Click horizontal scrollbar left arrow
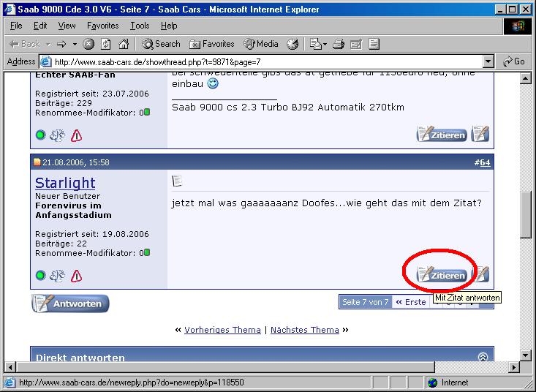The height and width of the screenshot is (392, 536). [x=10, y=367]
